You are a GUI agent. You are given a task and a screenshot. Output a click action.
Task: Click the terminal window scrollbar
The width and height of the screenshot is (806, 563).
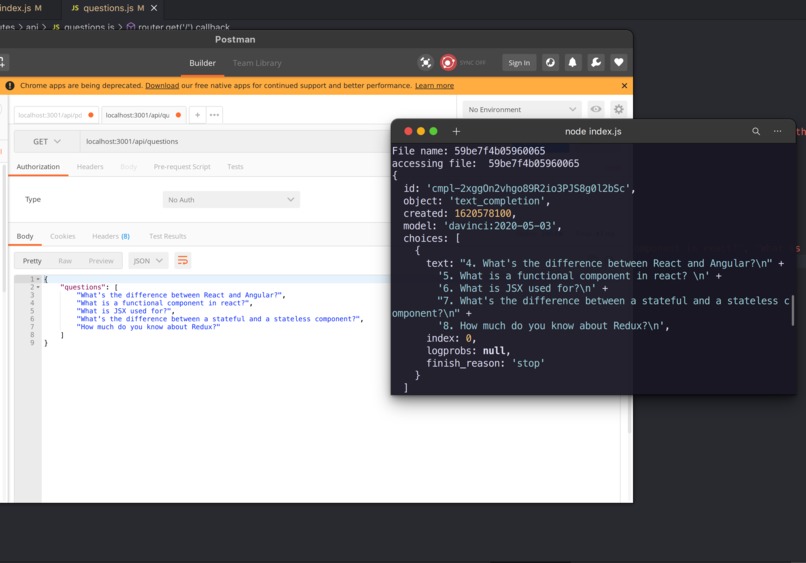click(793, 311)
